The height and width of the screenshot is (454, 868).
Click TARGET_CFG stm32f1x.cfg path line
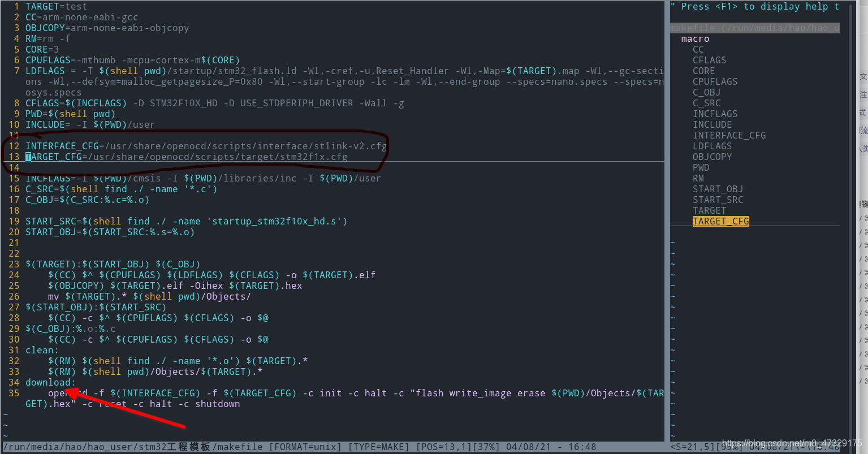click(x=186, y=157)
